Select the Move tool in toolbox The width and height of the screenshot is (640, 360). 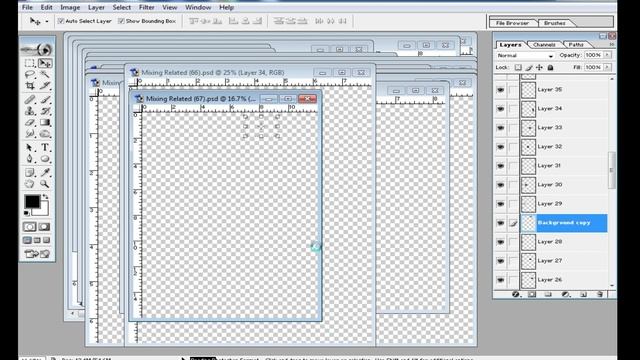pos(45,64)
